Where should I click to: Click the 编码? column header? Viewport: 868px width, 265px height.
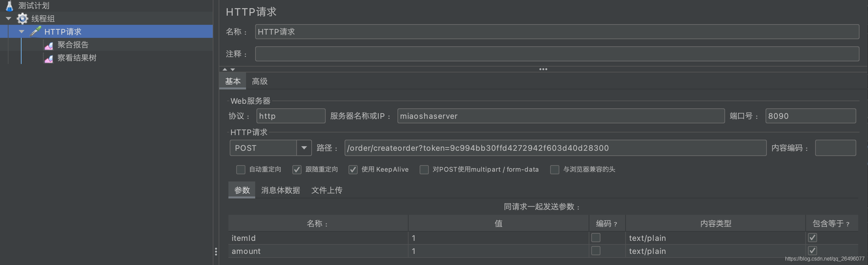pos(607,224)
